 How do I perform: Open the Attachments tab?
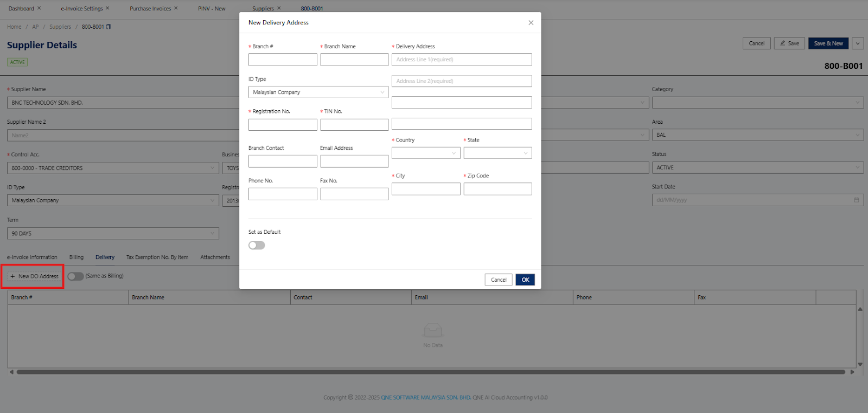[x=215, y=257]
